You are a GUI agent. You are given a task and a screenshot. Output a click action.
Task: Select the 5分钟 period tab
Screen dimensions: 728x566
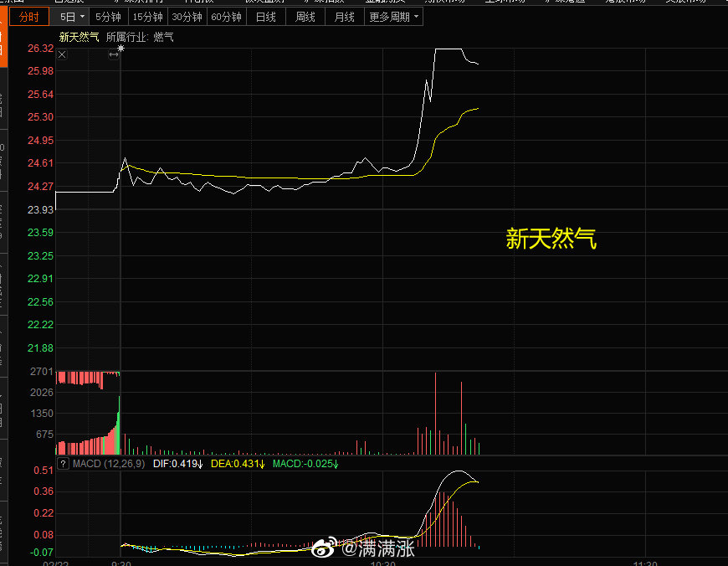pos(108,18)
